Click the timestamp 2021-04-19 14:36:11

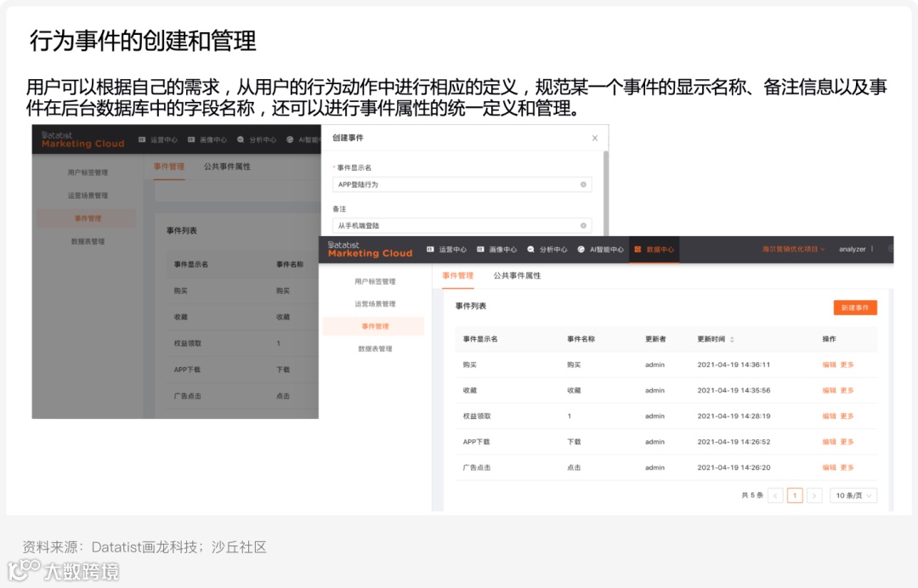(734, 365)
